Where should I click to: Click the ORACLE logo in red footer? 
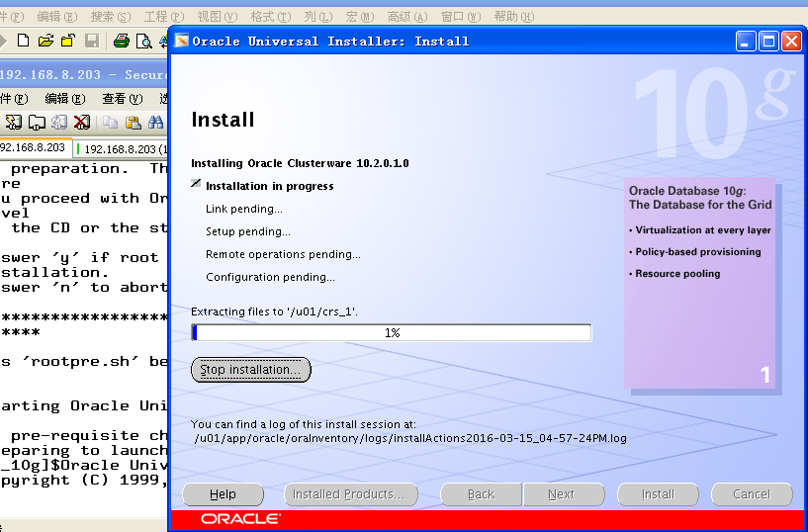(x=241, y=518)
